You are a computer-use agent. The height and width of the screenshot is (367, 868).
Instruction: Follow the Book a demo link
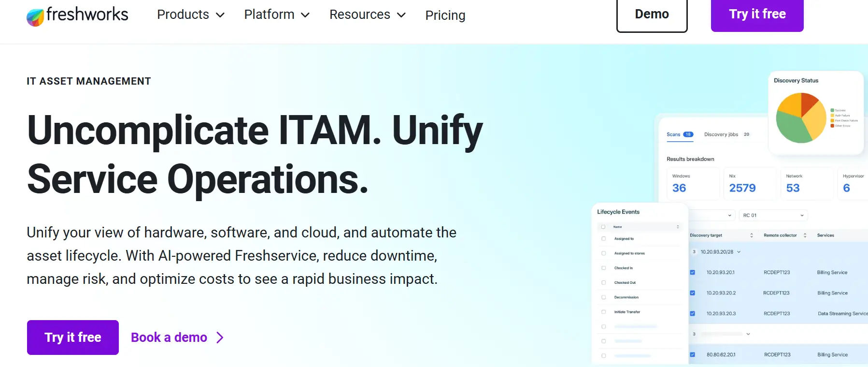coord(177,338)
